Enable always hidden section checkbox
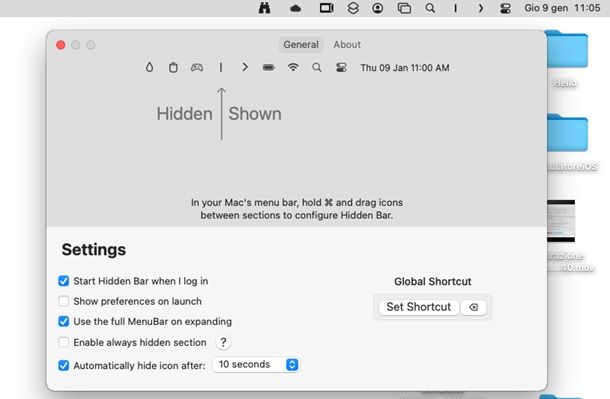The width and height of the screenshot is (610, 399). coord(63,342)
